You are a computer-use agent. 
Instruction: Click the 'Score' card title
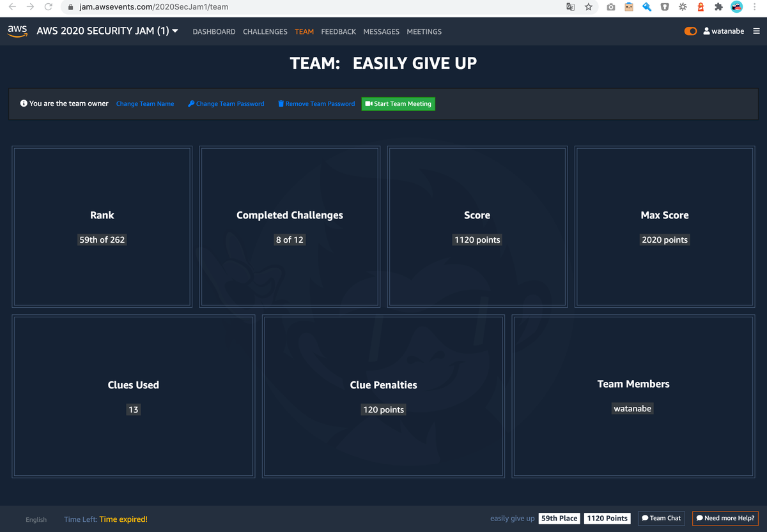[477, 215]
